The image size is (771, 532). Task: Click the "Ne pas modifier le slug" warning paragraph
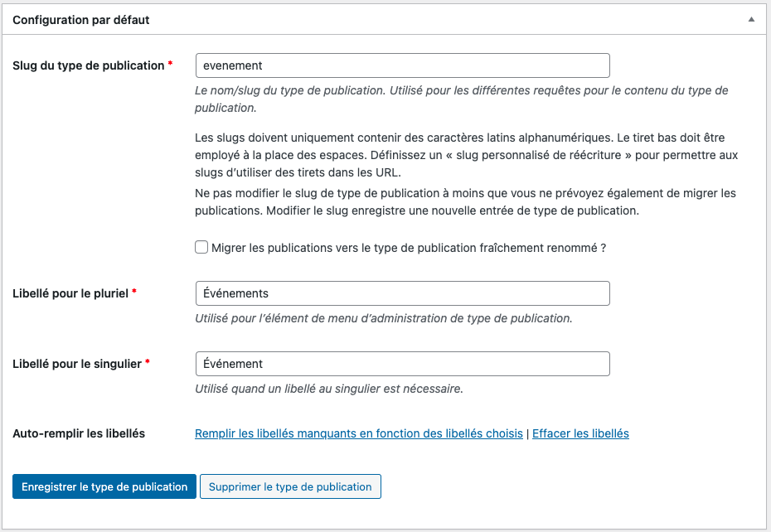pos(465,201)
